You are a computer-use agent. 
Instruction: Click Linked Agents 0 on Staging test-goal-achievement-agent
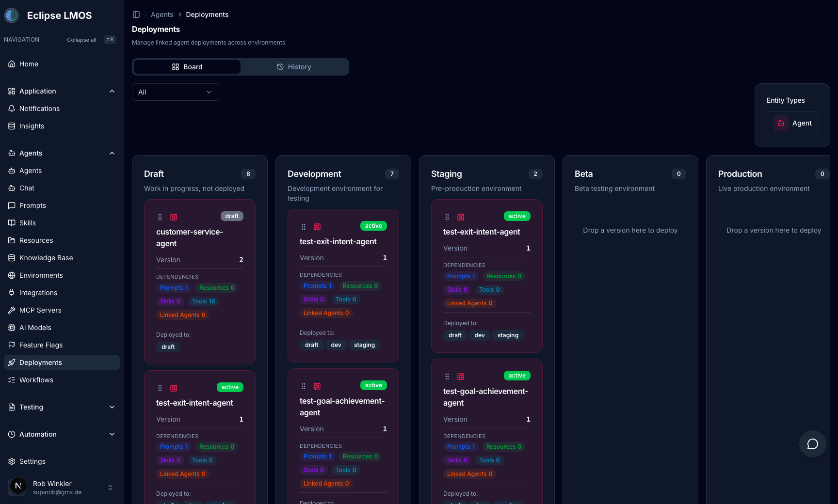(x=469, y=474)
